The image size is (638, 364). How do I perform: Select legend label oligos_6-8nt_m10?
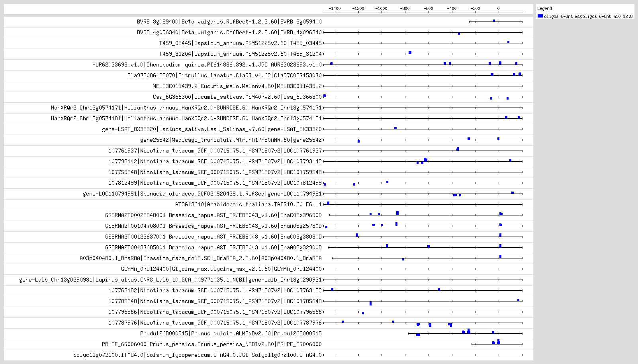[x=588, y=16]
